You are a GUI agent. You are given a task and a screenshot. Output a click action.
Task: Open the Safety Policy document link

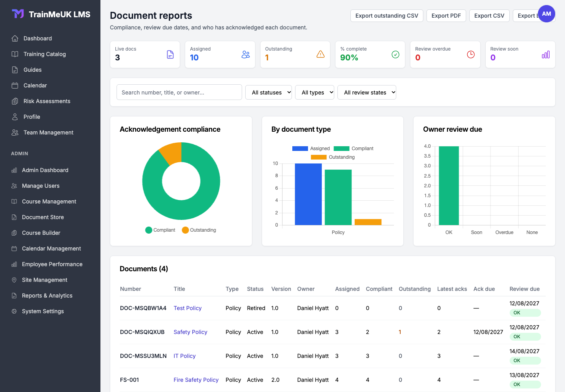[190, 332]
